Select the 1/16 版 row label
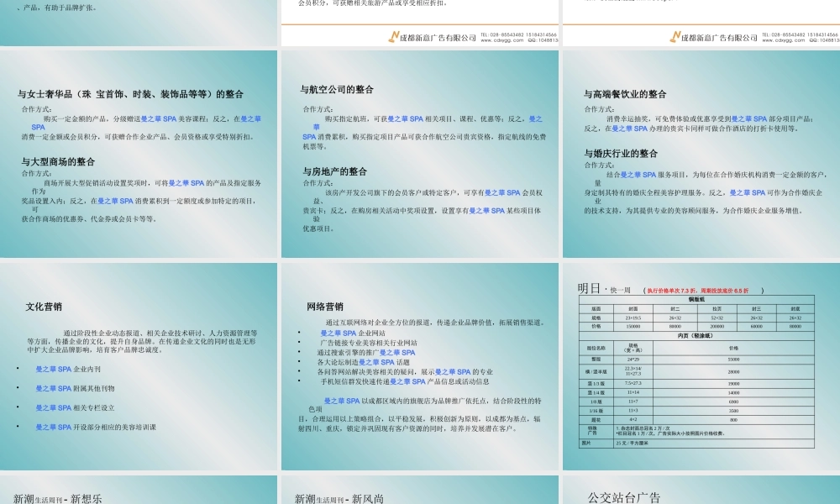840x504 pixels. click(596, 411)
